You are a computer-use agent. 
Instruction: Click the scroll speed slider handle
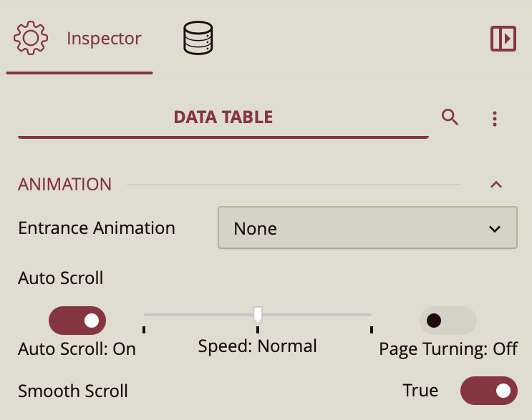258,313
